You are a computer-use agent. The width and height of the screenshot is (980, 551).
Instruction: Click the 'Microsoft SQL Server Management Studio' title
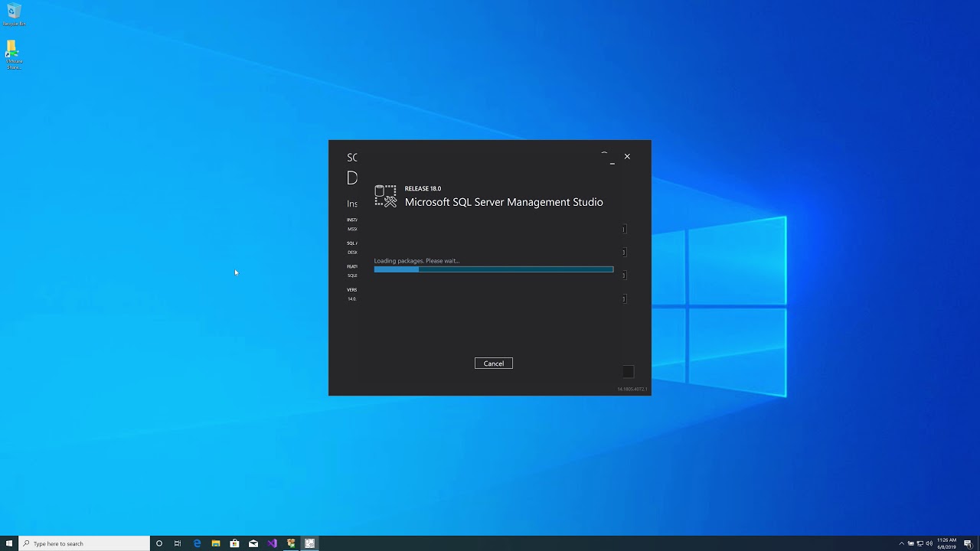tap(504, 202)
